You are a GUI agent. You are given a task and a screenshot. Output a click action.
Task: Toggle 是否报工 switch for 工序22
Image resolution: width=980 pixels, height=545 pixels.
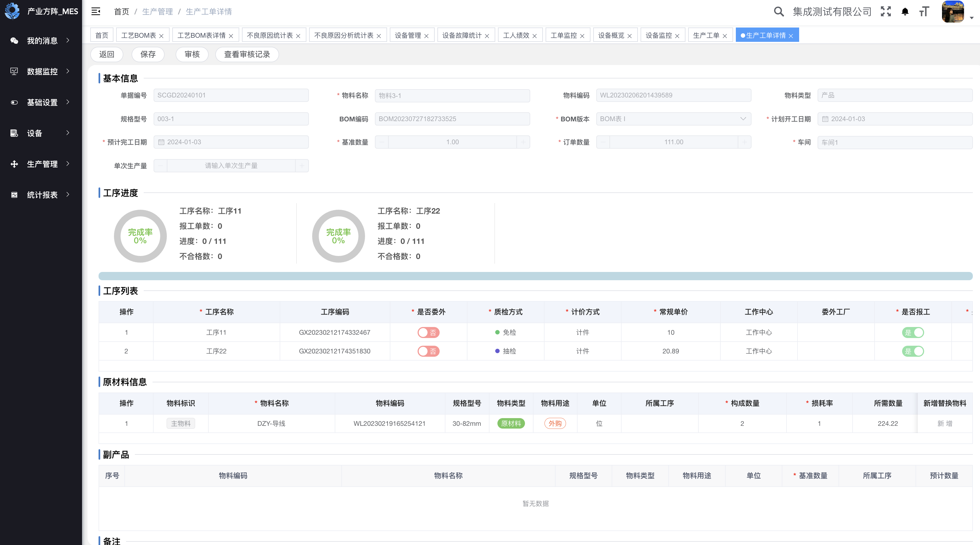click(913, 351)
